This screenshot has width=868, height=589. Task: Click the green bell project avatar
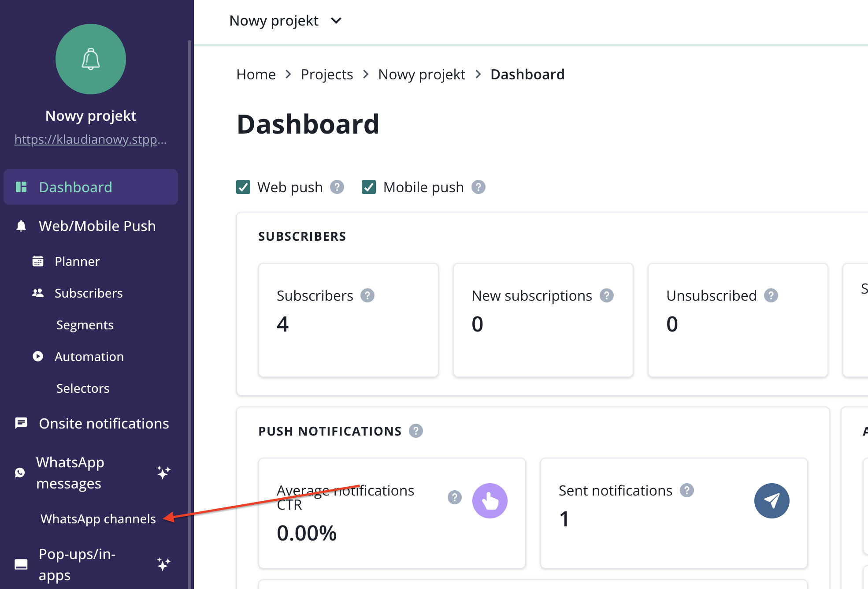click(91, 59)
